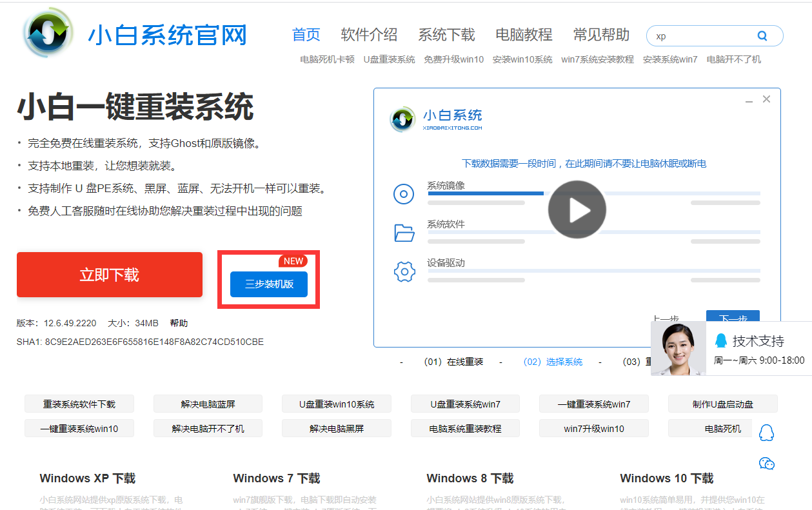Click the 系统软件 folder icon
The width and height of the screenshot is (812, 510).
coord(404,233)
